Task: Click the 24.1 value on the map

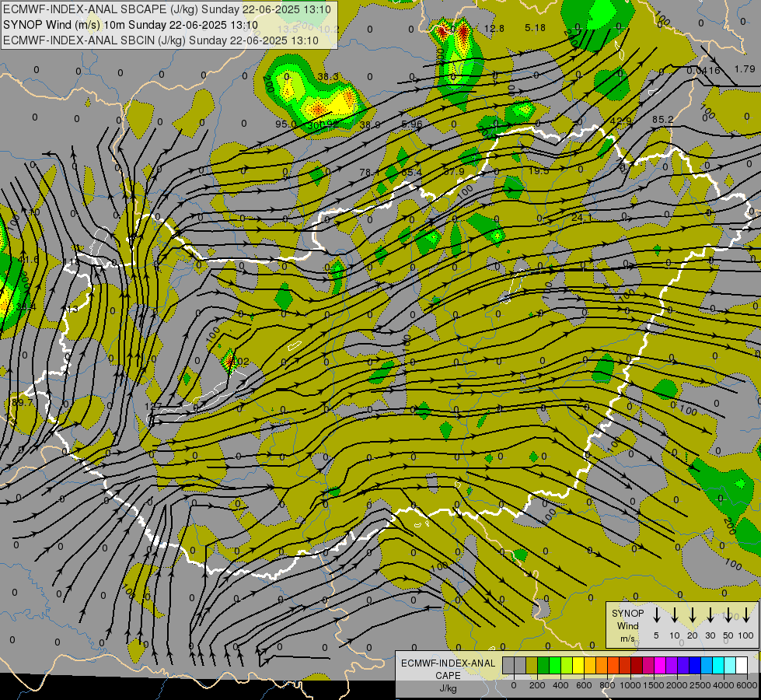Action: point(581,218)
